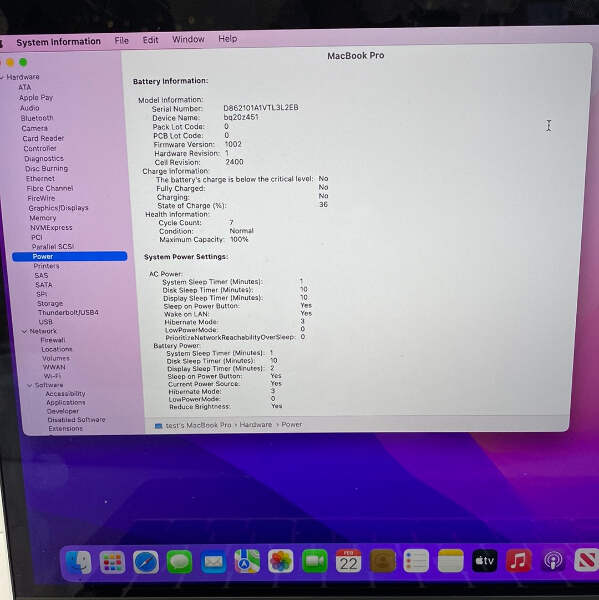Collapse the Software section chevron

coord(30,385)
